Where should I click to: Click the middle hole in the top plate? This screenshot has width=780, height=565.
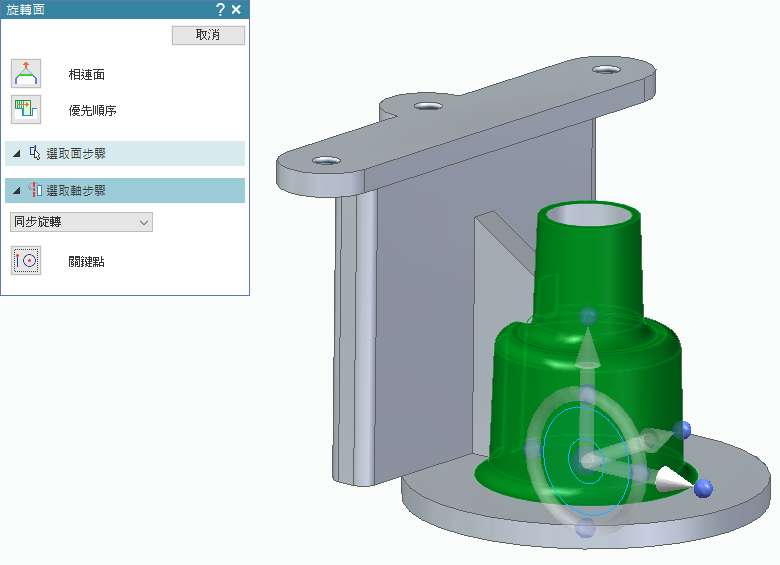click(426, 106)
